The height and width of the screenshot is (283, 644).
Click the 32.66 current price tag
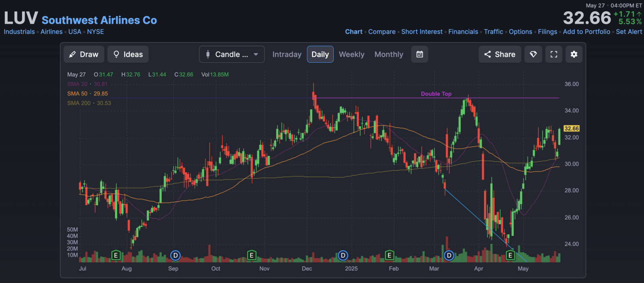coord(572,129)
